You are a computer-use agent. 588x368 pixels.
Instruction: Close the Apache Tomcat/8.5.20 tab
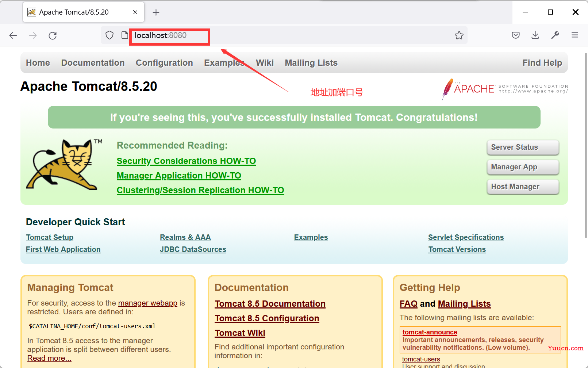135,12
